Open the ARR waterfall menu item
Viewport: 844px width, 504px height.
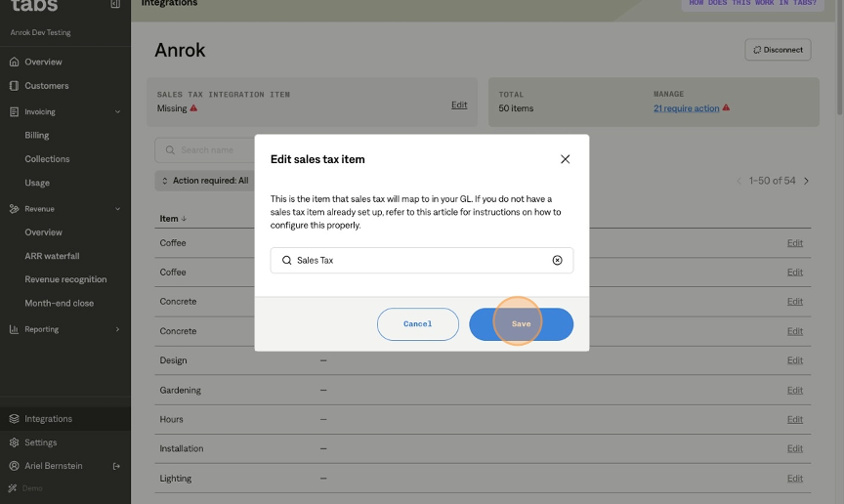click(52, 256)
